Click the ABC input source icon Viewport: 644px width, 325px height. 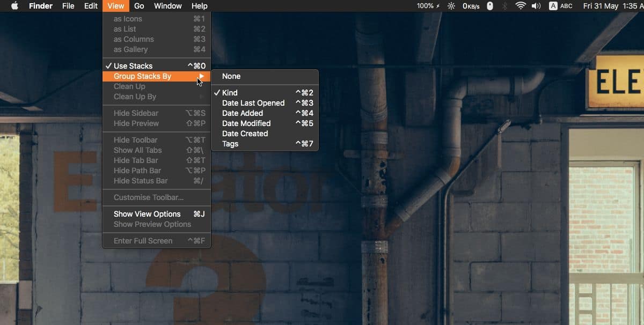click(561, 6)
